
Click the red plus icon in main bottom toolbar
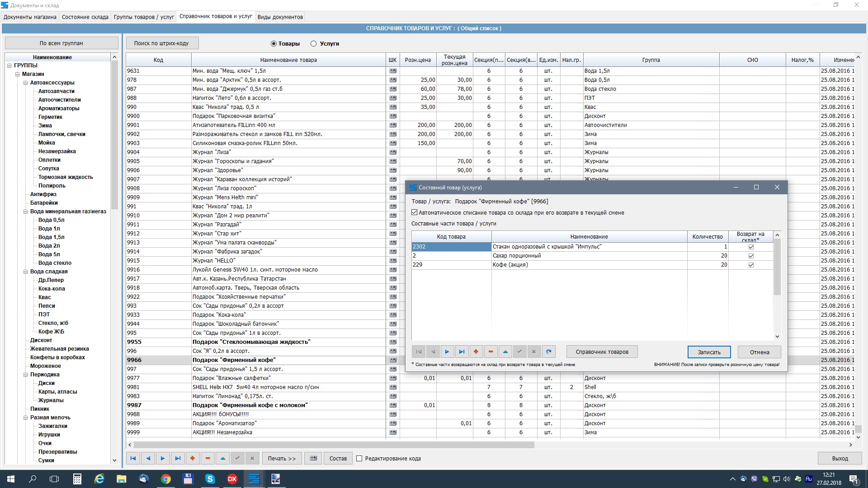[193, 458]
